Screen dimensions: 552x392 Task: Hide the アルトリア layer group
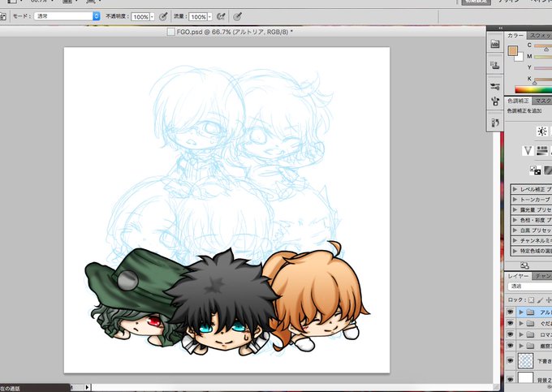coord(510,312)
